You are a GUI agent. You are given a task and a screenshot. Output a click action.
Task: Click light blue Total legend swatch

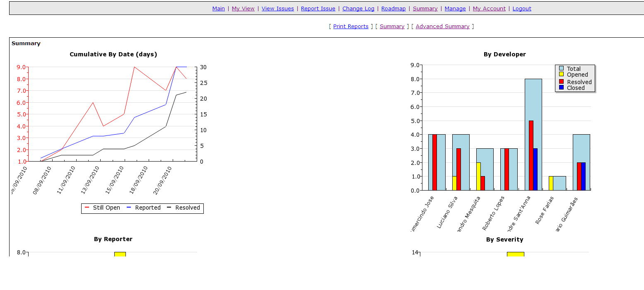click(561, 68)
